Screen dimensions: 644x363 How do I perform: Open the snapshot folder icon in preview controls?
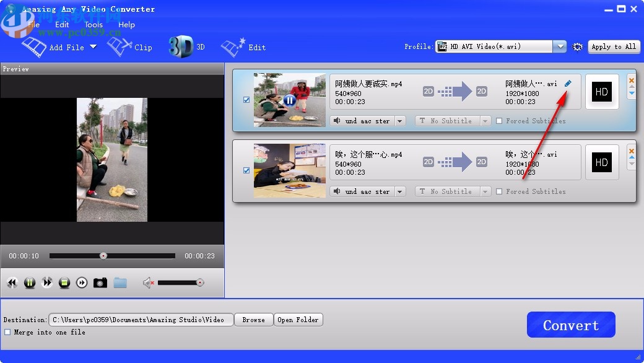120,282
